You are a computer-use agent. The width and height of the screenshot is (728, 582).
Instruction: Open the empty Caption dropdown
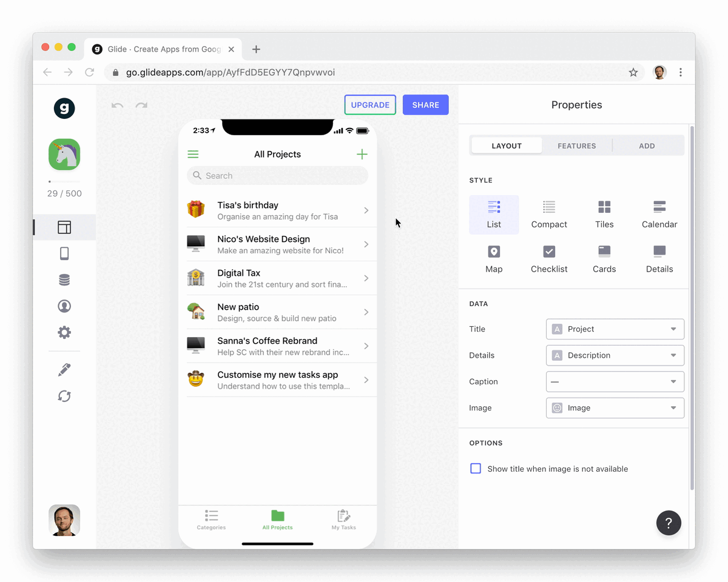click(x=615, y=382)
